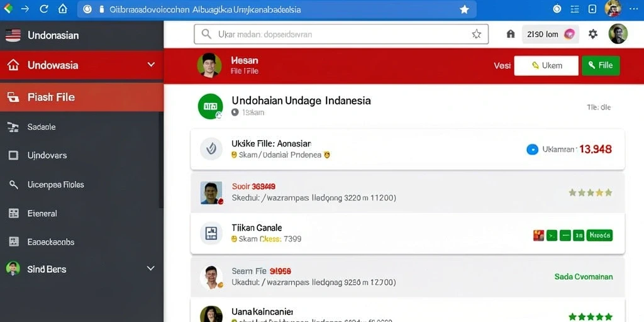Click the magnifier icon in search field
The height and width of the screenshot is (322, 644).
coord(206,34)
